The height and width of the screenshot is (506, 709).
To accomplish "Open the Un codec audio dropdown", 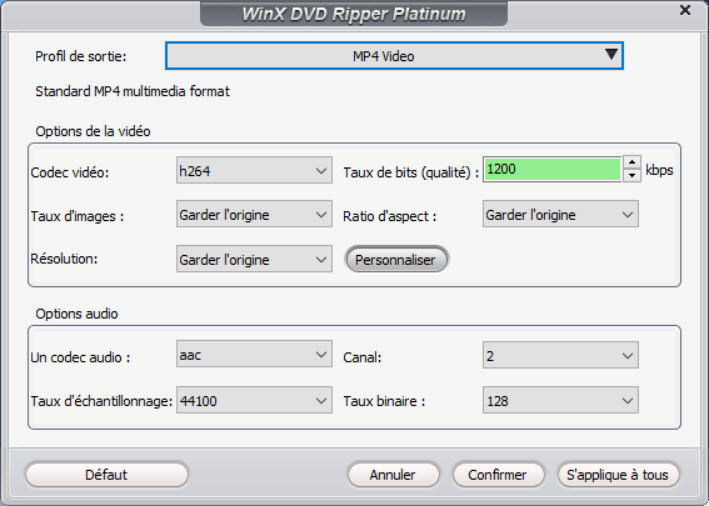I will 253,354.
